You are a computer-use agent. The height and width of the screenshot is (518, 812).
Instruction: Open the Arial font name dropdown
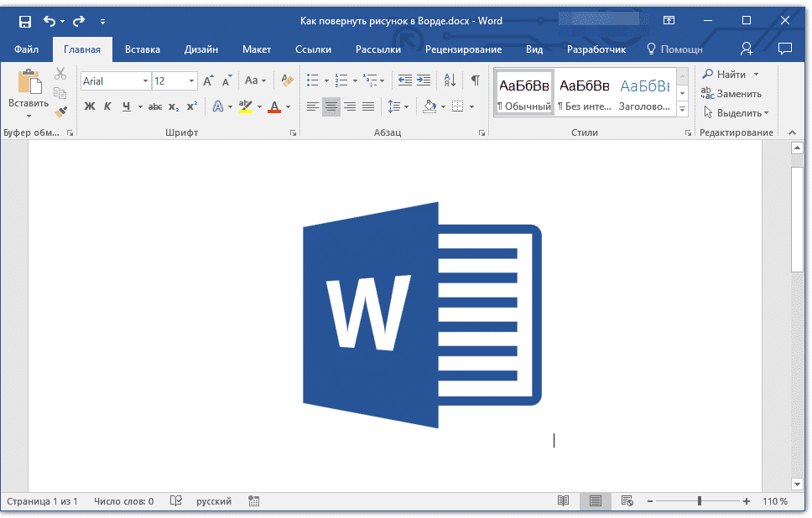[145, 81]
